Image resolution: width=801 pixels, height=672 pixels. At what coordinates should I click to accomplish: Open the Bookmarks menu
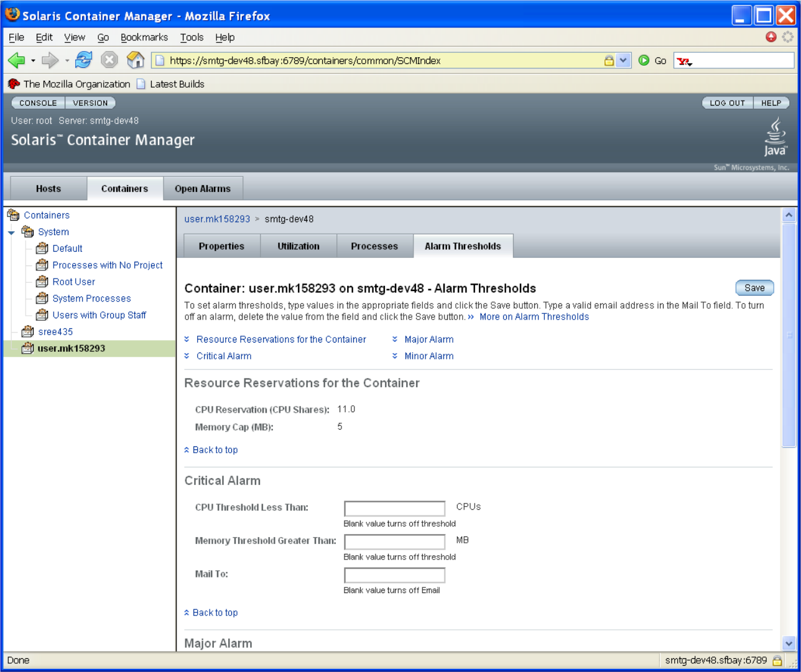[x=144, y=37]
